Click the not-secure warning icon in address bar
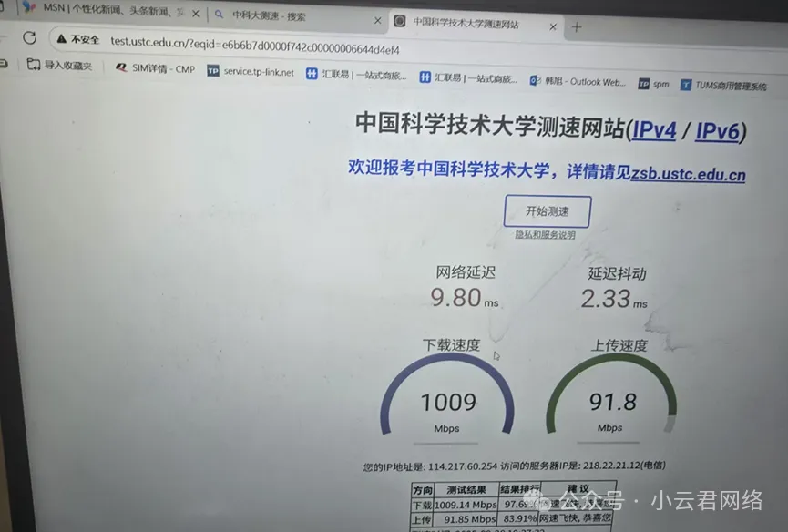Image resolution: width=788 pixels, height=532 pixels. click(x=62, y=39)
